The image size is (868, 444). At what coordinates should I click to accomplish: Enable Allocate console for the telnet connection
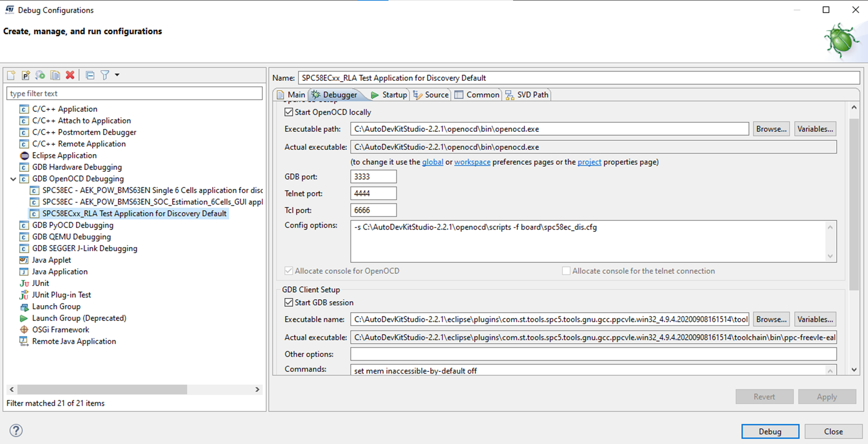coord(566,270)
